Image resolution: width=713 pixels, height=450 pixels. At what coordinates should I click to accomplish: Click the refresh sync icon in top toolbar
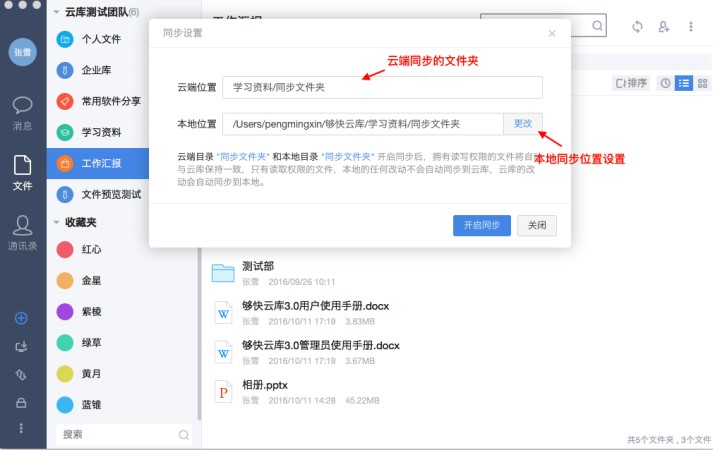coord(638,26)
